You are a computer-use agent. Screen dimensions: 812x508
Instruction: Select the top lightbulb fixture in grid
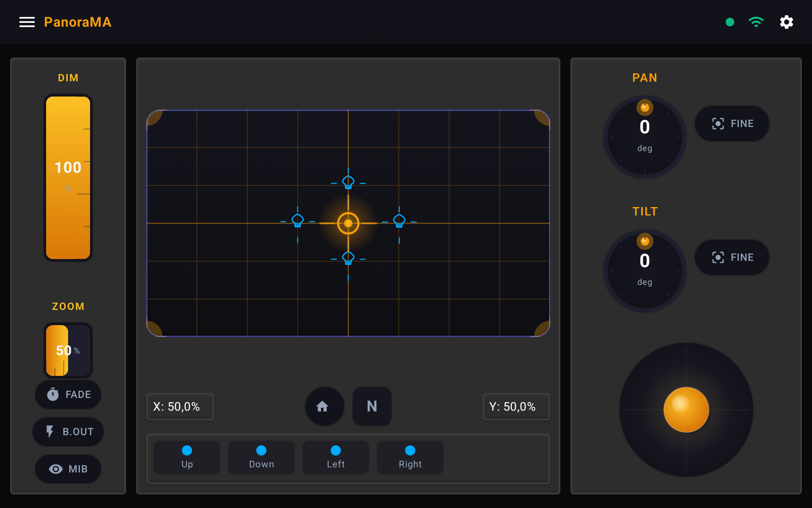pyautogui.click(x=348, y=182)
